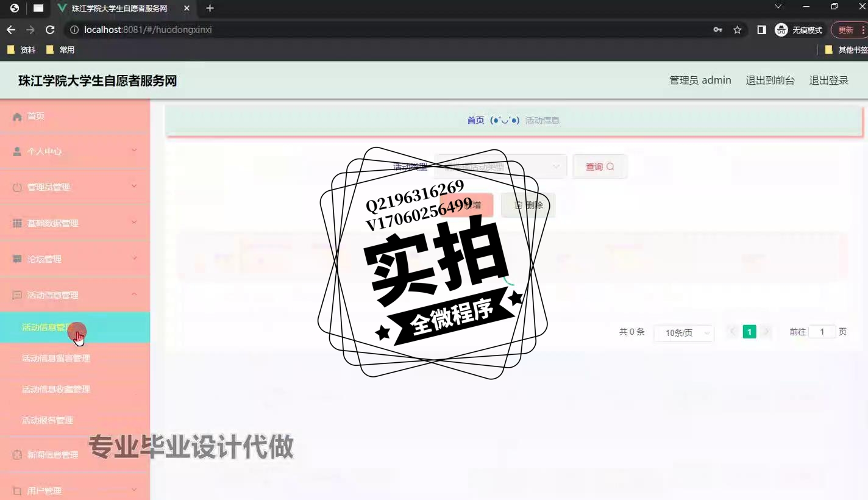Click the home icon beside 首页
Viewport: 868px width, 500px height.
click(x=17, y=116)
